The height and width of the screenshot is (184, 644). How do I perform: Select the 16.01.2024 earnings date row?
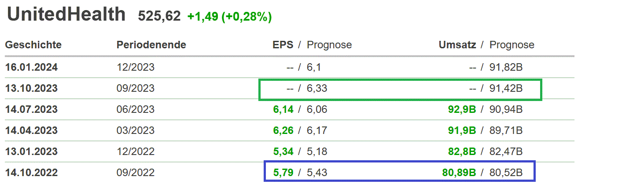(x=32, y=68)
